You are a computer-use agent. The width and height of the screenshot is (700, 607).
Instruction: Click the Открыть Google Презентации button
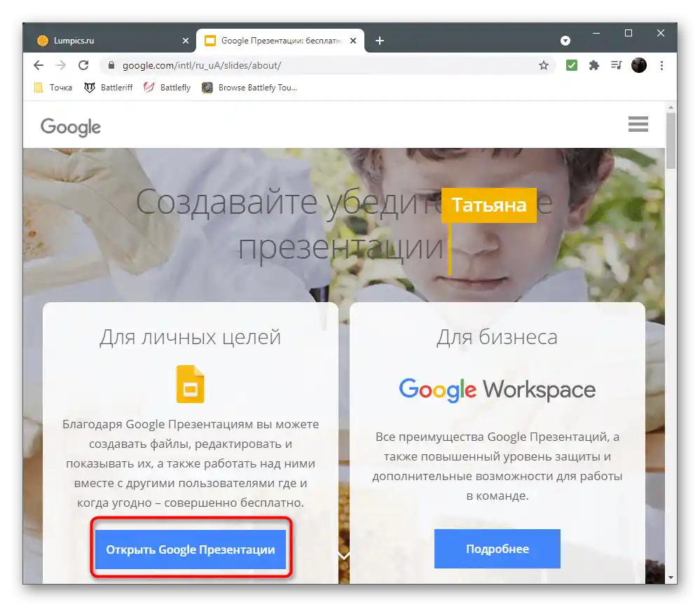pos(191,550)
